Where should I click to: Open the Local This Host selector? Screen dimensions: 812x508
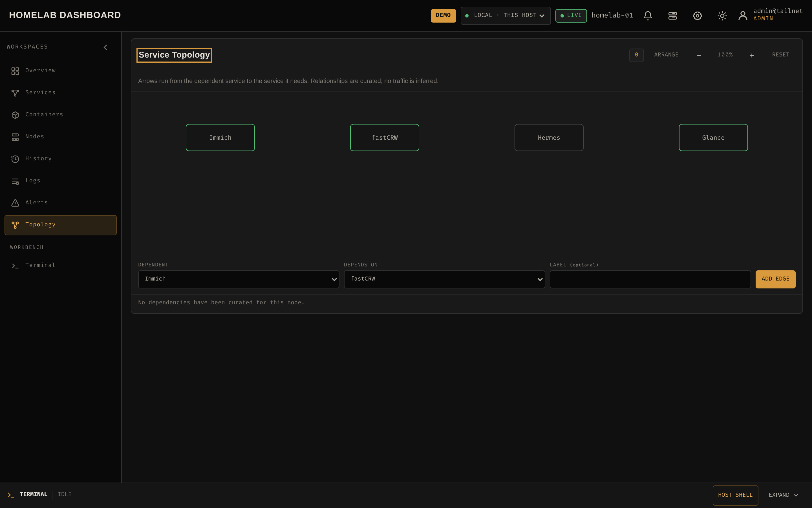pyautogui.click(x=505, y=16)
